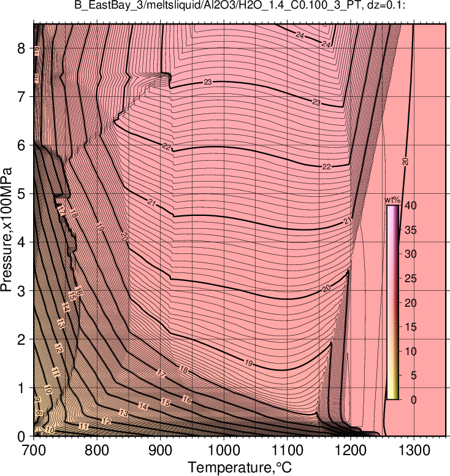Viewport: 450px width, 476px height.
Task: Click the 800 tick label on temperature axis
Action: coord(97,450)
